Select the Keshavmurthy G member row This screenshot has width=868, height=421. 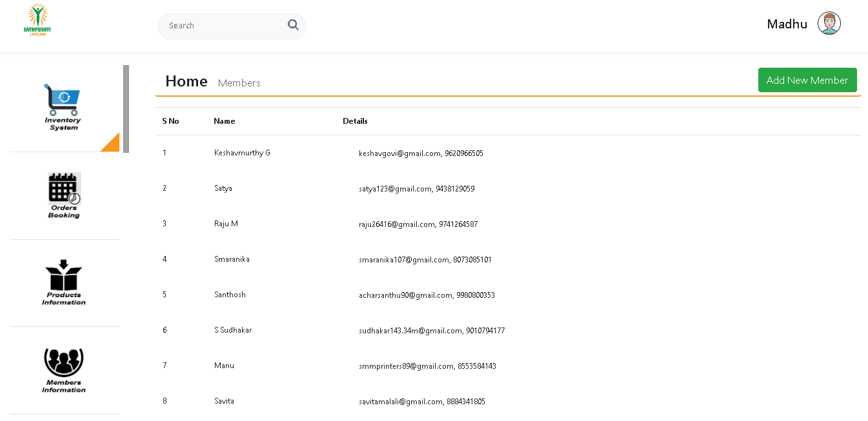tap(242, 153)
